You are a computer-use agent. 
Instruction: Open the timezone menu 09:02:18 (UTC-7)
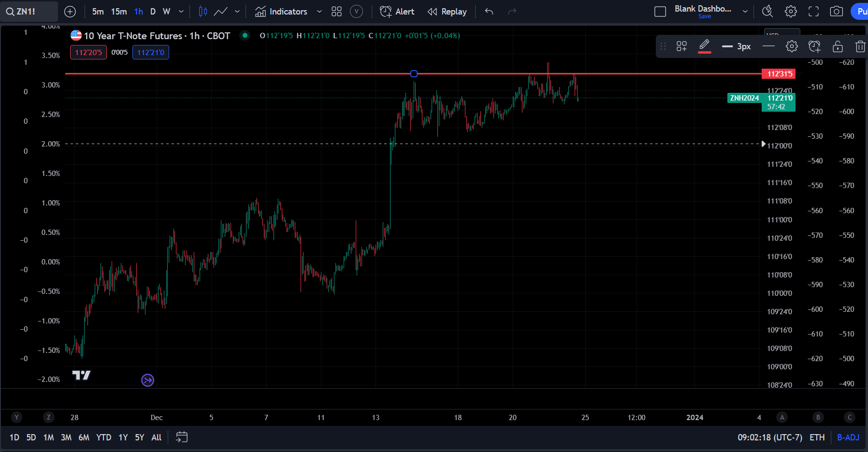769,437
